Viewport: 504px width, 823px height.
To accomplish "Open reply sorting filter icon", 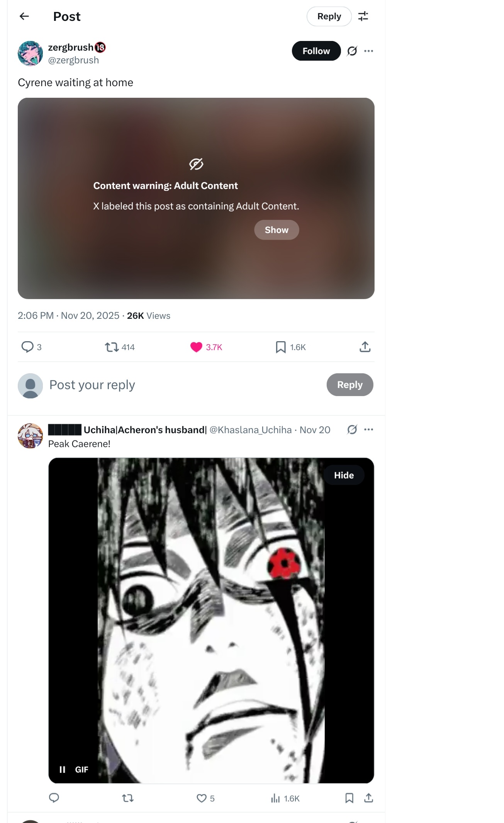I will tap(363, 16).
